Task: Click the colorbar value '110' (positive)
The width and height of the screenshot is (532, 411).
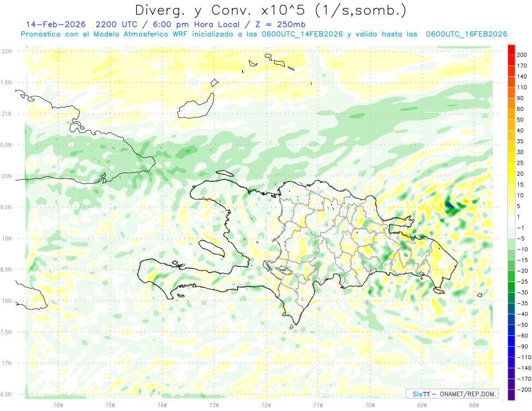Action: click(x=522, y=87)
